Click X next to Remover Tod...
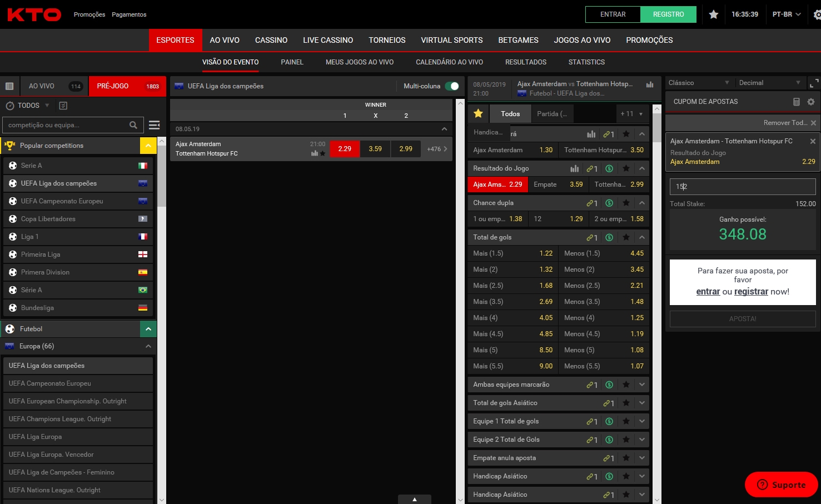The width and height of the screenshot is (821, 504). pyautogui.click(x=813, y=123)
